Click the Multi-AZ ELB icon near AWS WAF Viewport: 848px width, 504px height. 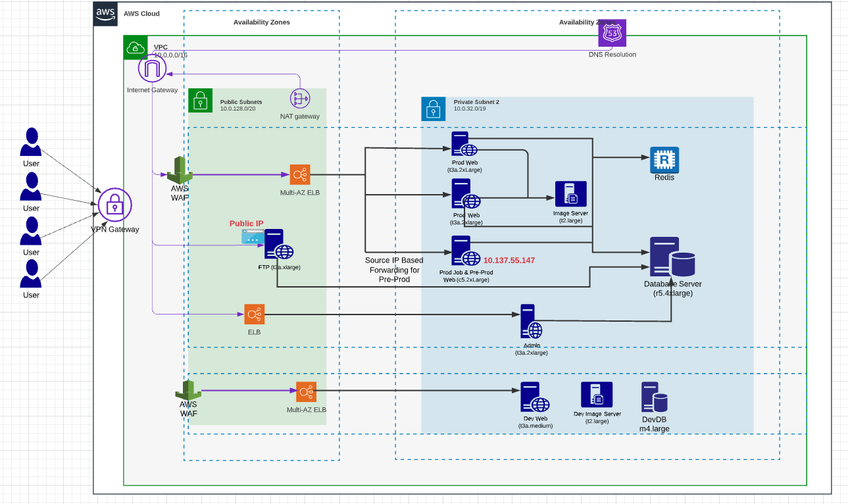click(301, 175)
